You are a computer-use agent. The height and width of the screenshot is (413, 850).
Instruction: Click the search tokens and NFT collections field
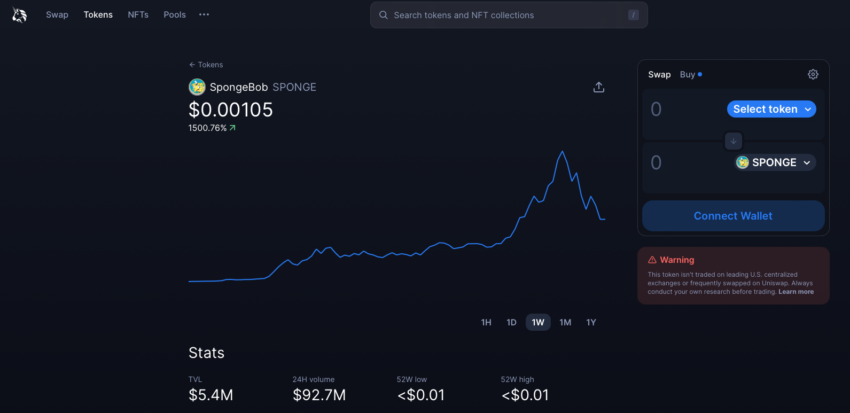pyautogui.click(x=508, y=15)
